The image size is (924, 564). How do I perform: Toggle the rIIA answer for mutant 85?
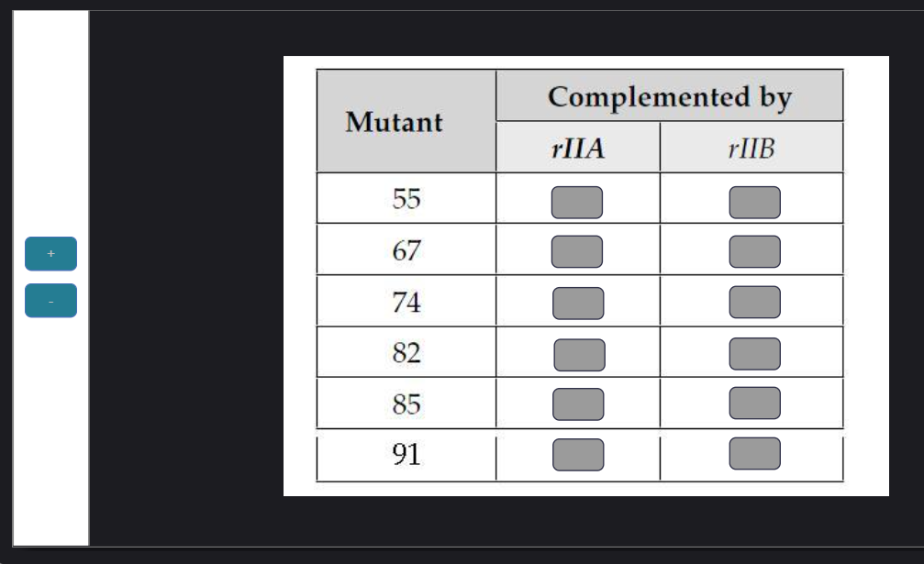[578, 403]
